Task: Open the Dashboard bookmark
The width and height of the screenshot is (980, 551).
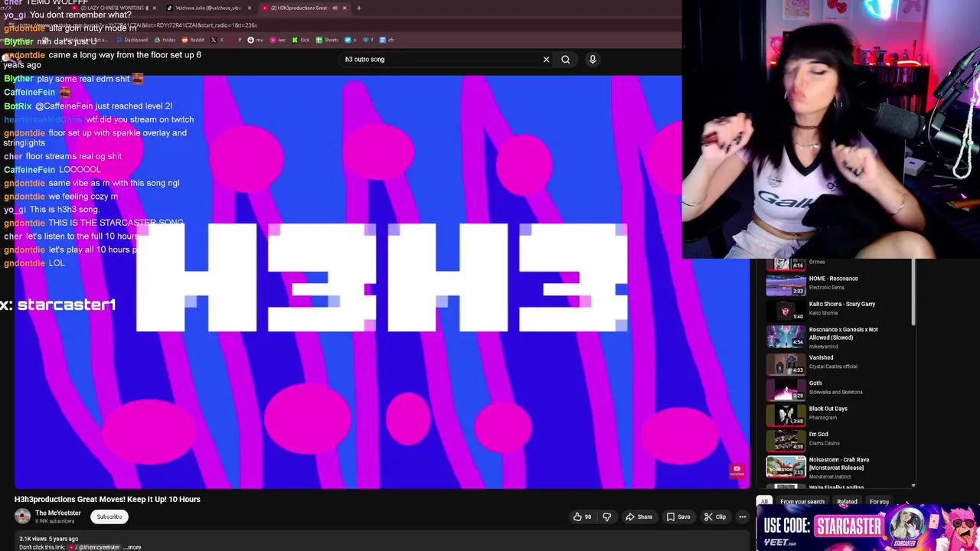Action: [132, 40]
